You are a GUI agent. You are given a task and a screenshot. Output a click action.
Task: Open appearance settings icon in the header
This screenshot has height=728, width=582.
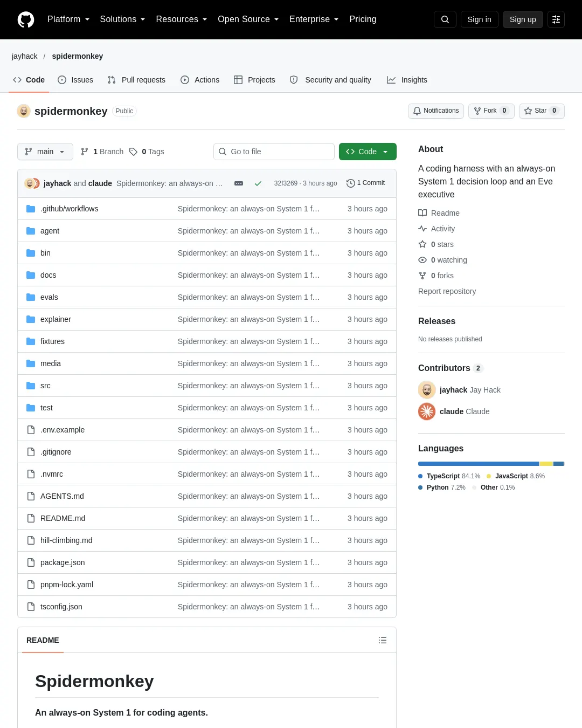556,19
